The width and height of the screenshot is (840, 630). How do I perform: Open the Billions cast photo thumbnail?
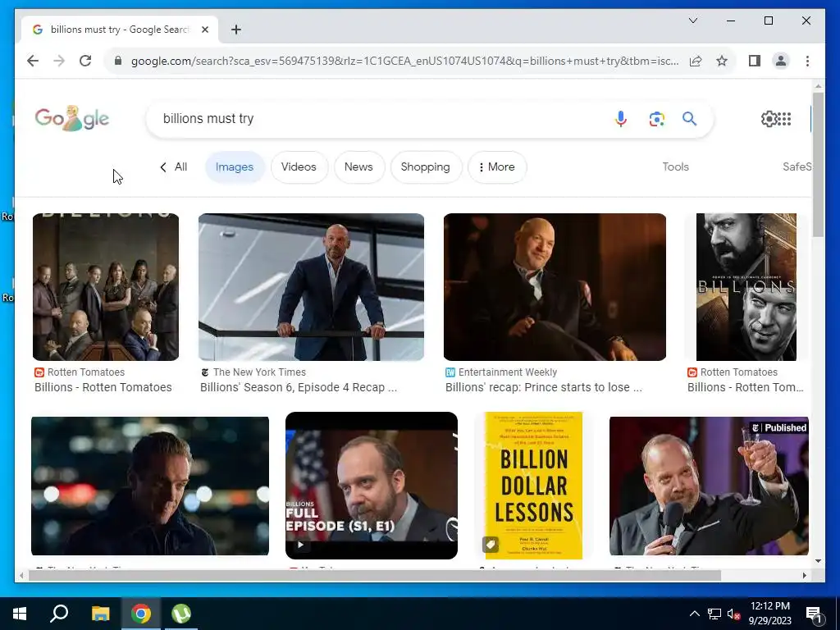click(106, 287)
